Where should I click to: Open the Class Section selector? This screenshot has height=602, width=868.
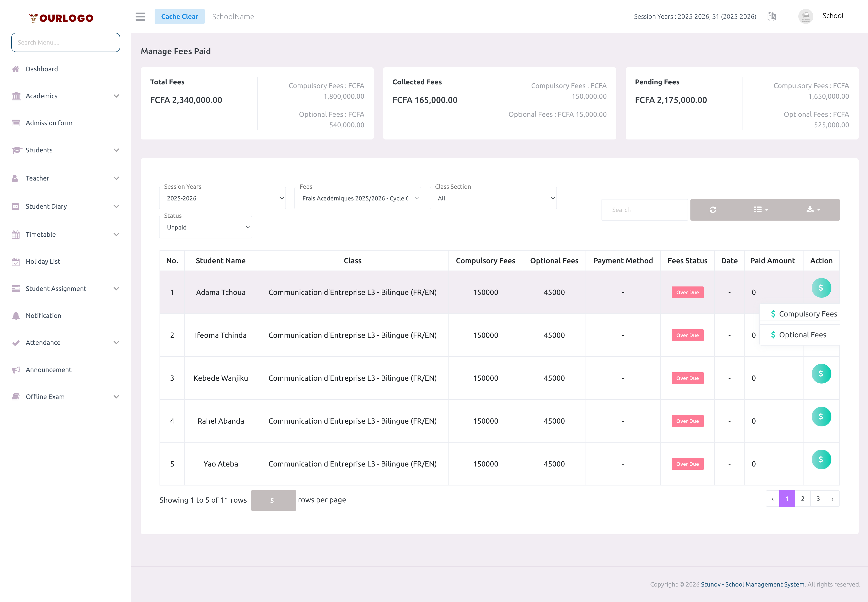click(492, 198)
